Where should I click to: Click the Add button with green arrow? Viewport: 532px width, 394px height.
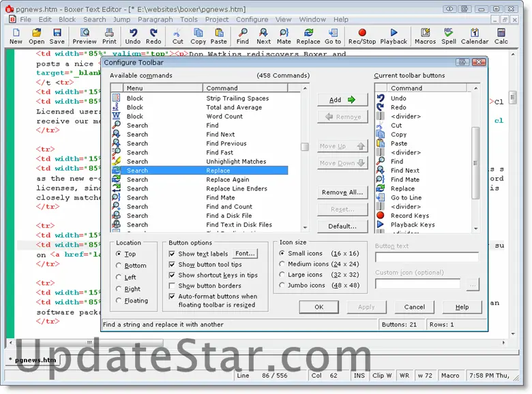tap(342, 100)
